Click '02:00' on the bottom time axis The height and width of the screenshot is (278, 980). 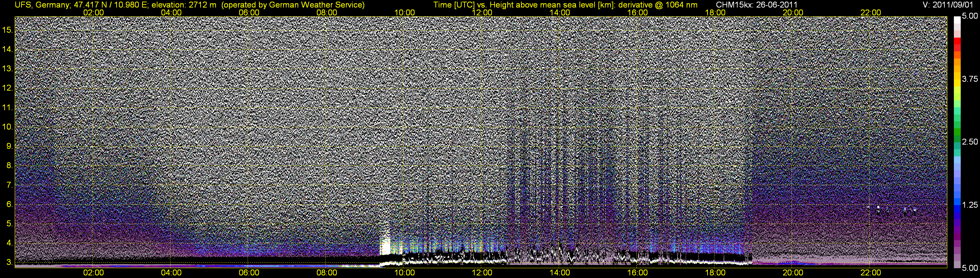(93, 273)
